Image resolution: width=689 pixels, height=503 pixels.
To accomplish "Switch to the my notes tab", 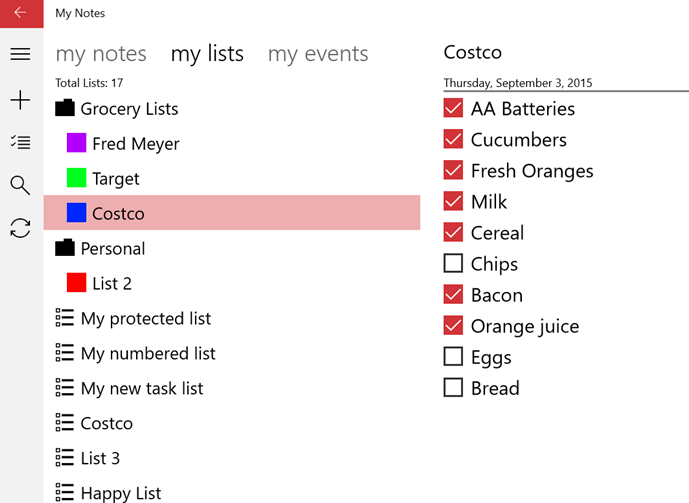I will pyautogui.click(x=101, y=54).
